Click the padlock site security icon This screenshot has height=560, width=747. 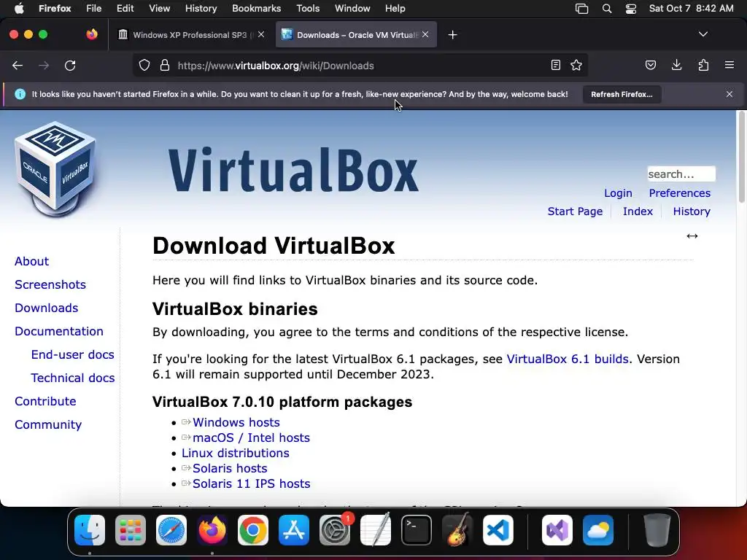click(165, 65)
